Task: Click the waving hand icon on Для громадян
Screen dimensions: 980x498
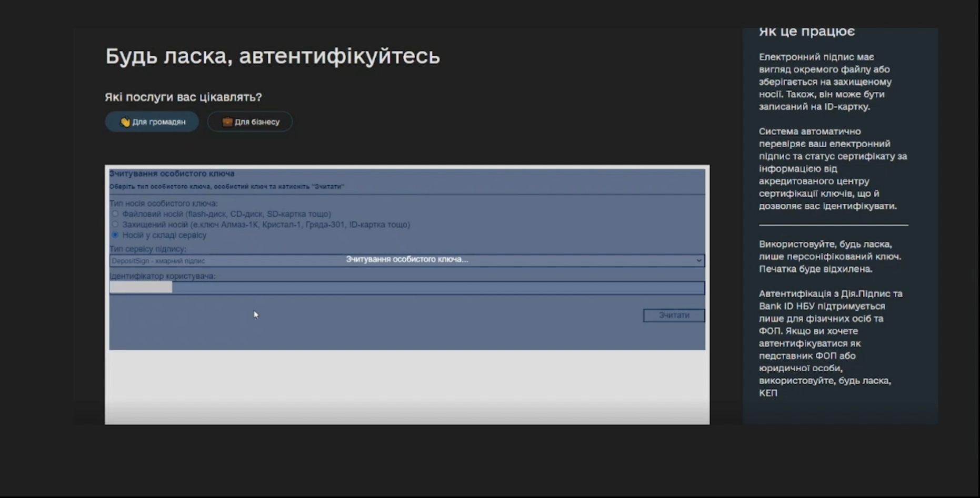Action: point(125,122)
